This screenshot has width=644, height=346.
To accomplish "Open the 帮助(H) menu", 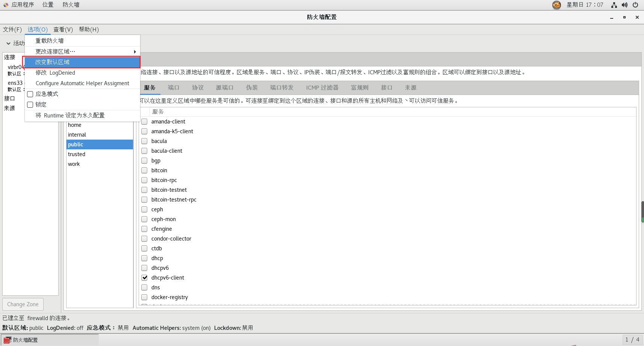I will [89, 29].
